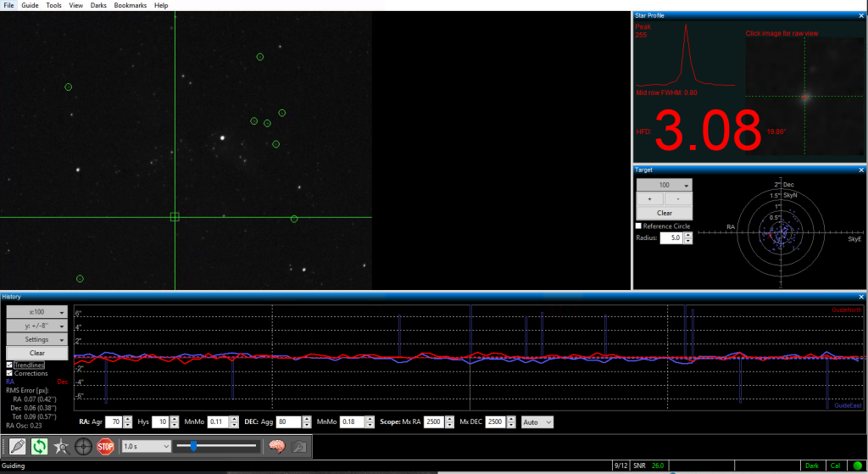
Task: Click the HFD 3.08 readout
Action: click(708, 131)
